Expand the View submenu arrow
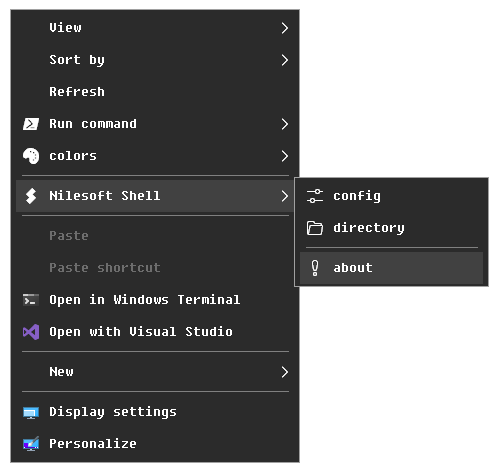The width and height of the screenshot is (499, 473). click(284, 28)
